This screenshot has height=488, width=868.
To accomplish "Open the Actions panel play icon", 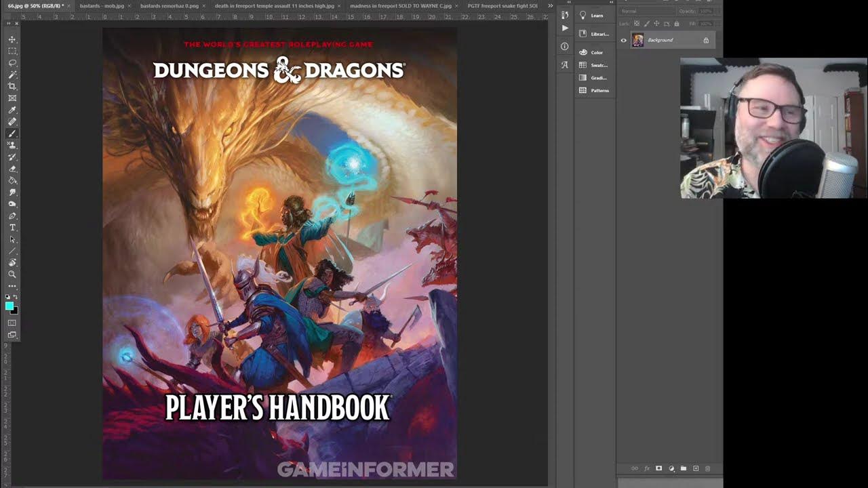I will coord(565,28).
